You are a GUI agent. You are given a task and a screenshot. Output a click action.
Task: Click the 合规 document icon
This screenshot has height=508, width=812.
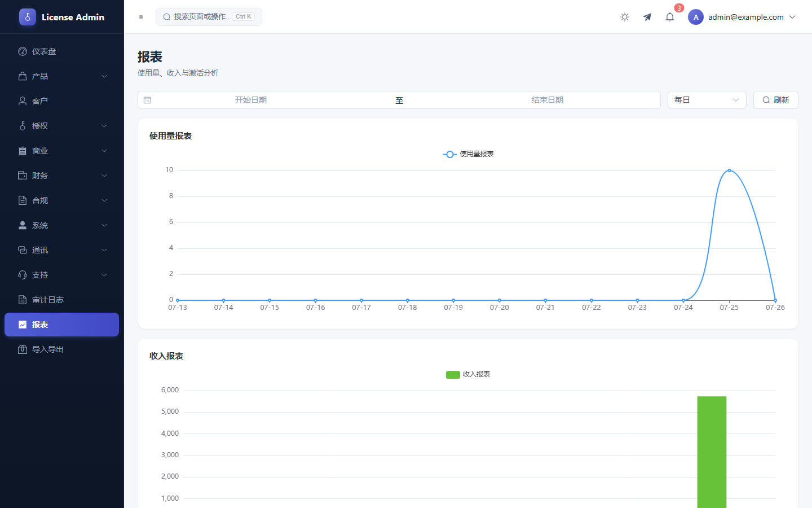[x=23, y=200]
